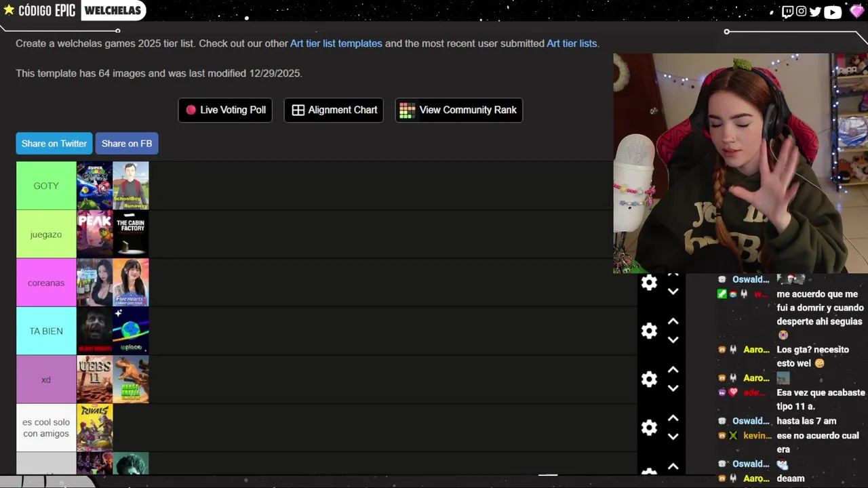Screen dimensions: 868x488
Task: Open settings gear for the coreanas row
Action: pyautogui.click(x=649, y=283)
